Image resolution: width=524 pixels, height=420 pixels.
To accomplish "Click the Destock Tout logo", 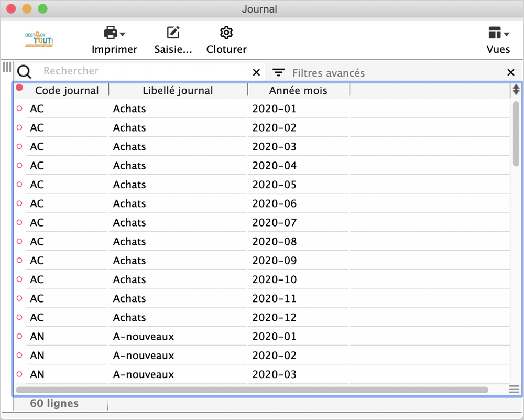I will point(39,39).
